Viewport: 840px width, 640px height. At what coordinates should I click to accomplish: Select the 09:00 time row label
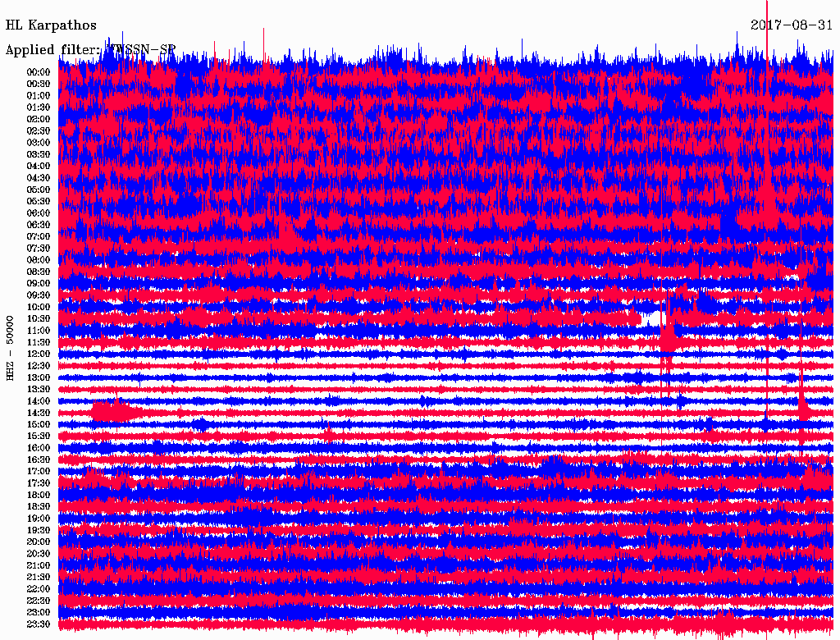click(x=39, y=283)
